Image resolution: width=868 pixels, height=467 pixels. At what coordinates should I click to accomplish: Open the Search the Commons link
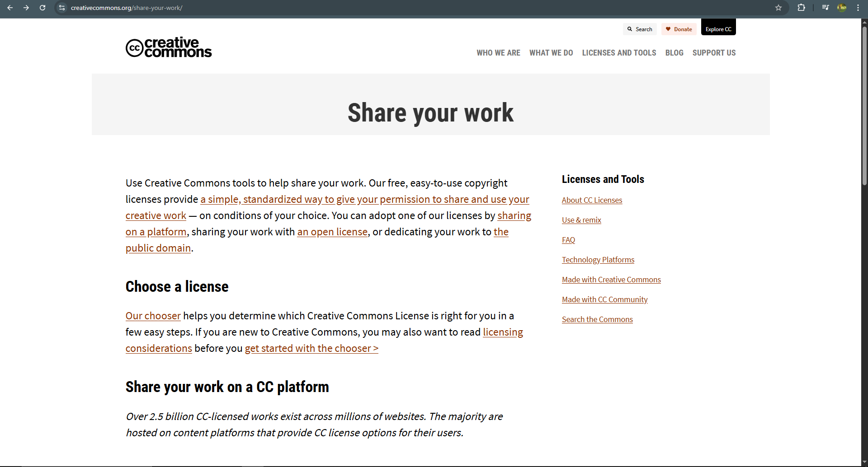597,319
